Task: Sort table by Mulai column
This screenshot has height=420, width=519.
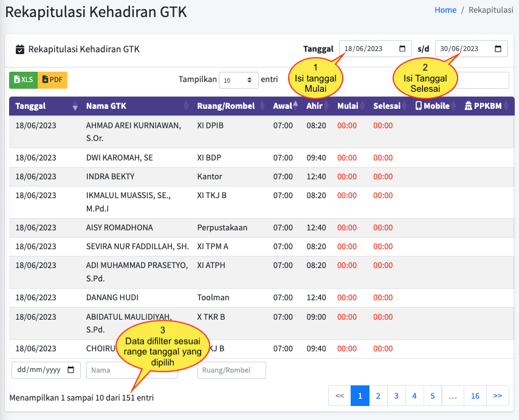Action: pos(350,106)
